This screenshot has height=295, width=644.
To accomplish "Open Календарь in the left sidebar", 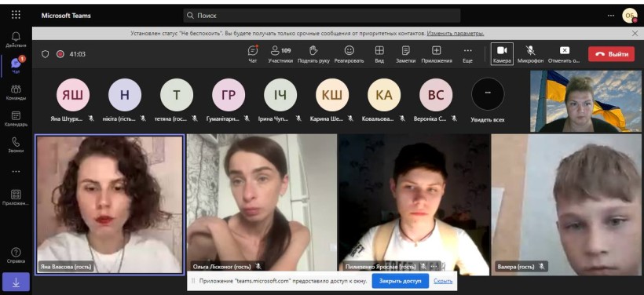I will (16, 119).
